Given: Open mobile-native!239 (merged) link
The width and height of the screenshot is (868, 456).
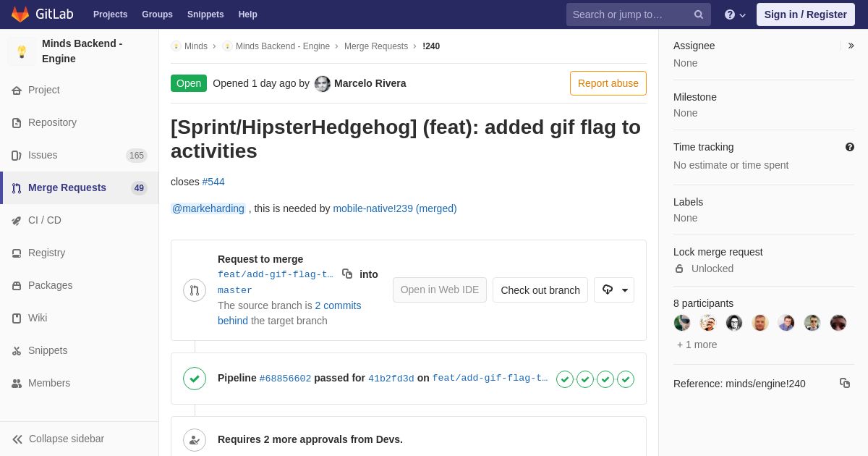Looking at the screenshot, I should coord(395,208).
